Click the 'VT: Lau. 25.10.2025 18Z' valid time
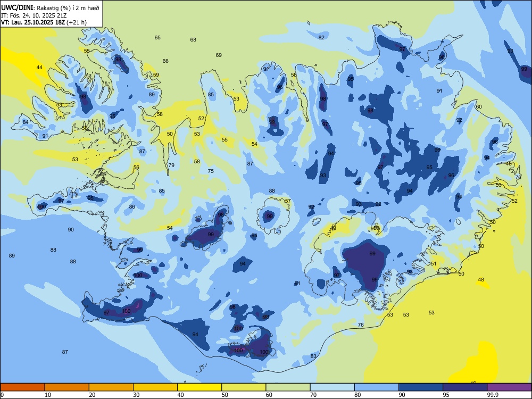Image resolution: width=532 pixels, height=399 pixels. pos(33,22)
